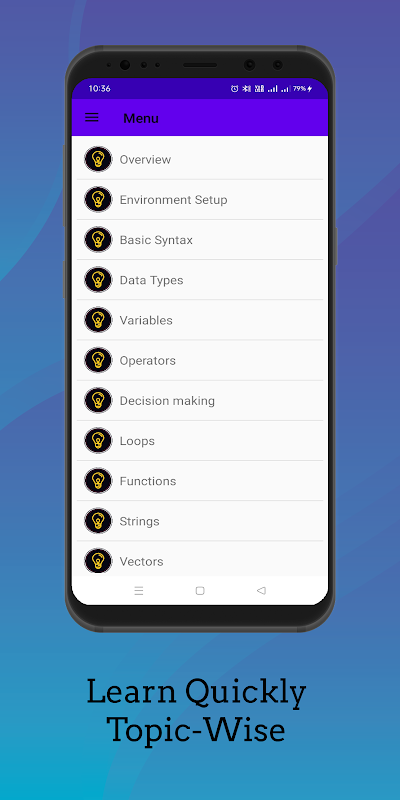Select the Decision making topic
The height and width of the screenshot is (800, 400).
coord(200,401)
